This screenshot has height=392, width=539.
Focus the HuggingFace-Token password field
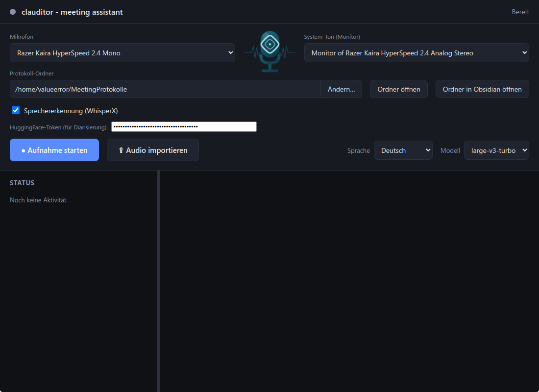[184, 126]
